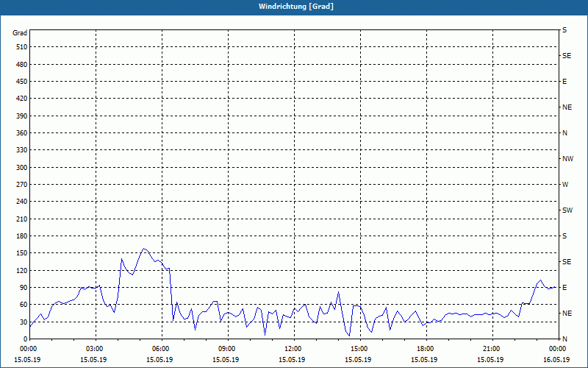The height and width of the screenshot is (368, 588).
Task: Select the 120 degree axis value
Action: point(22,270)
